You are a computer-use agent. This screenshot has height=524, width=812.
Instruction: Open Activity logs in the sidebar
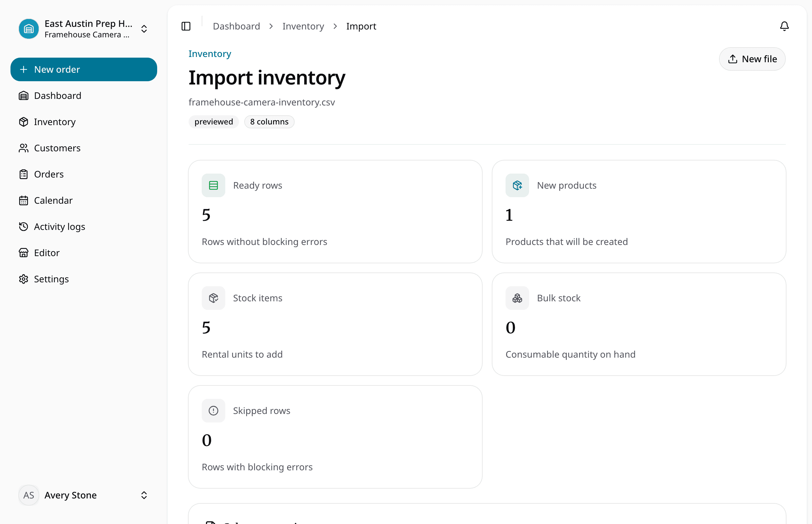(84, 227)
